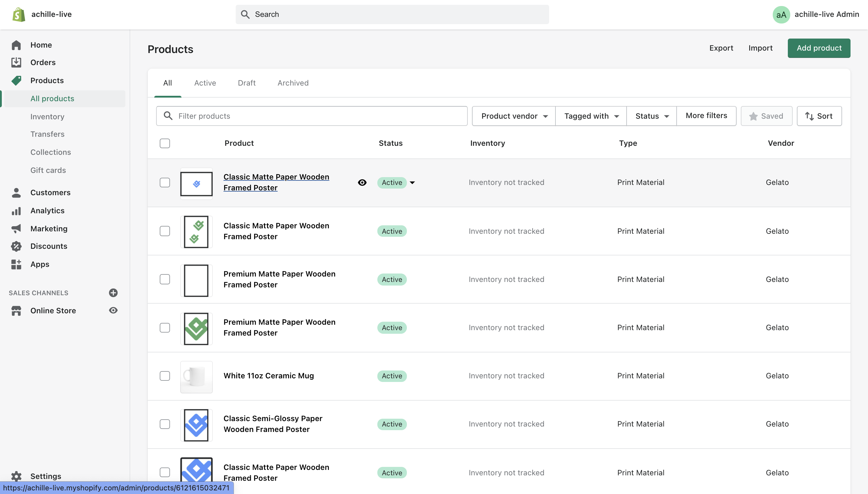Open the Active status dropdown arrow on first product
The image size is (868, 494).
point(412,183)
